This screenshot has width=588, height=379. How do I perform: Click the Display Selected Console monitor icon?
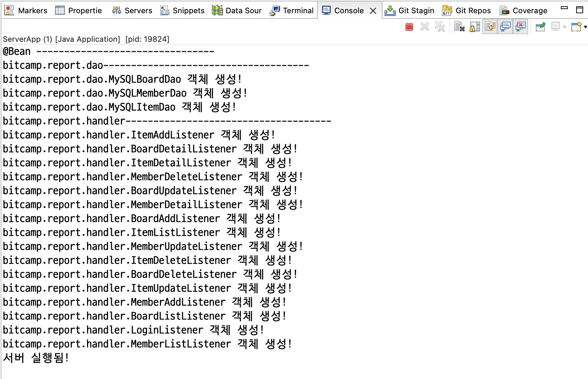pos(556,27)
